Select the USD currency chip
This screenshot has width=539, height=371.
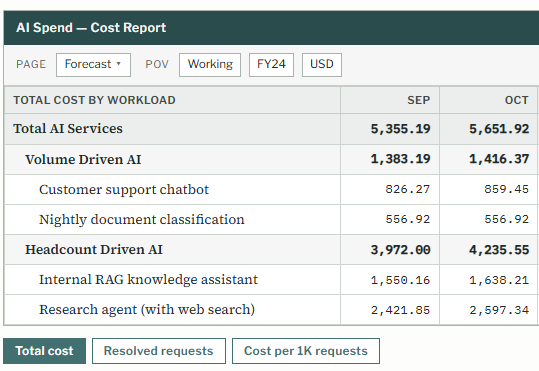tap(322, 65)
